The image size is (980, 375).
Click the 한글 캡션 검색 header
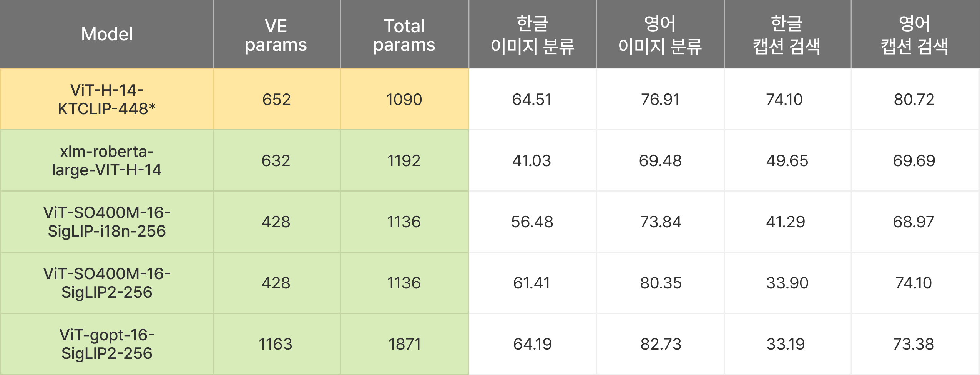point(787,34)
